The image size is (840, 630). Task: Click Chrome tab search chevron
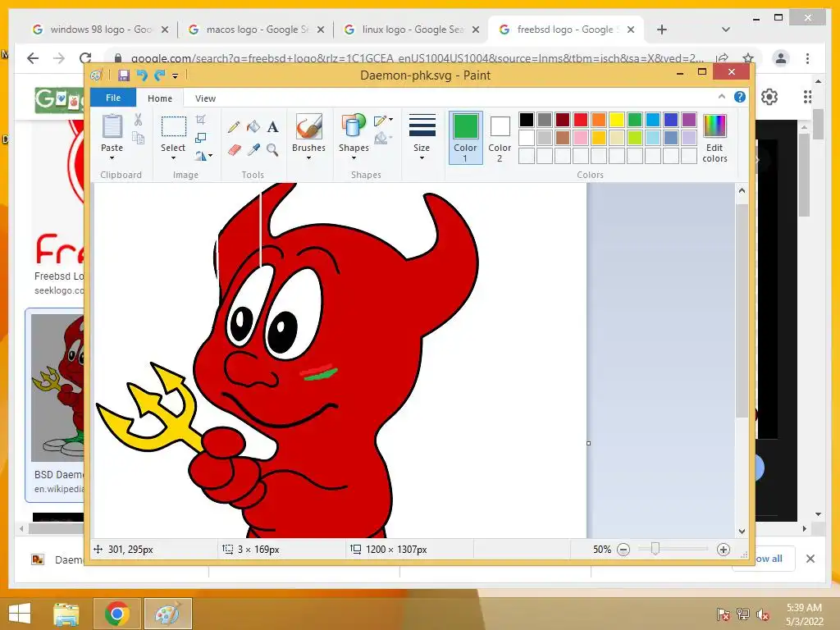(x=726, y=30)
